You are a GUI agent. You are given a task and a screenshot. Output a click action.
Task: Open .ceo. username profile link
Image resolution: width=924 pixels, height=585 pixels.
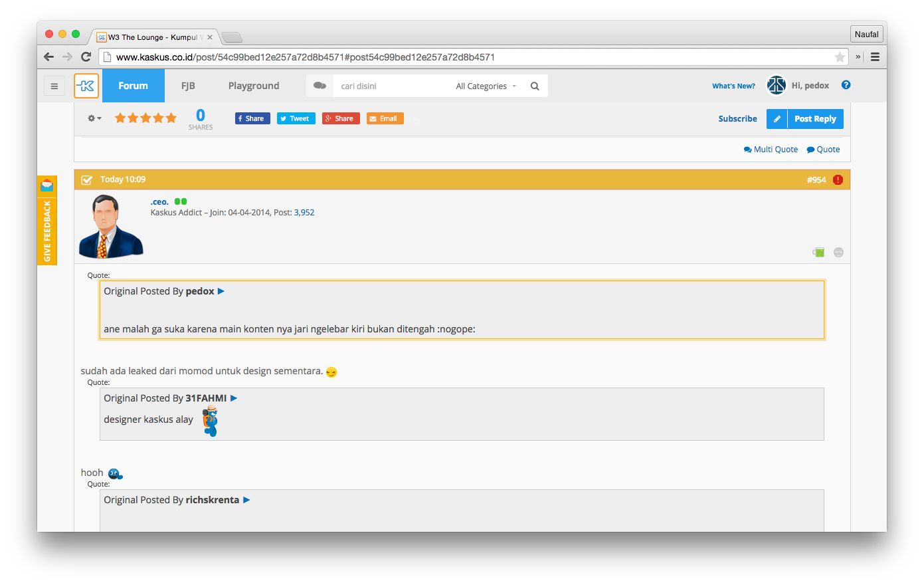pyautogui.click(x=159, y=201)
